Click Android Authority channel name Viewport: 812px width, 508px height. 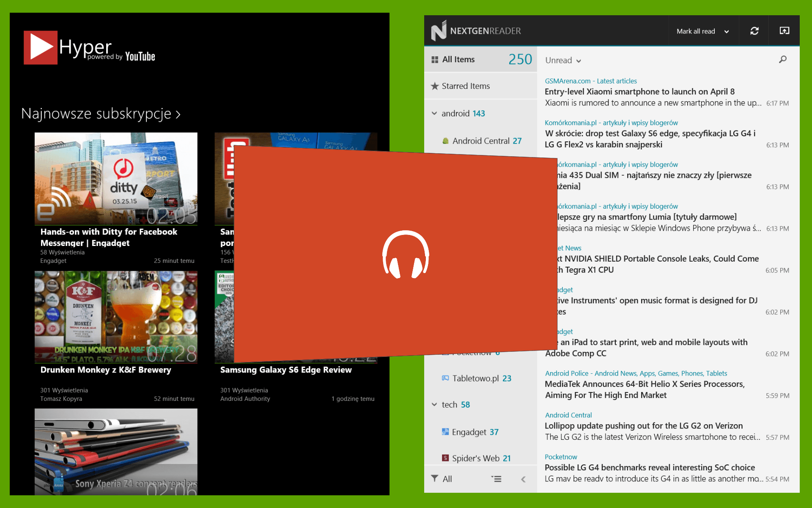click(245, 399)
